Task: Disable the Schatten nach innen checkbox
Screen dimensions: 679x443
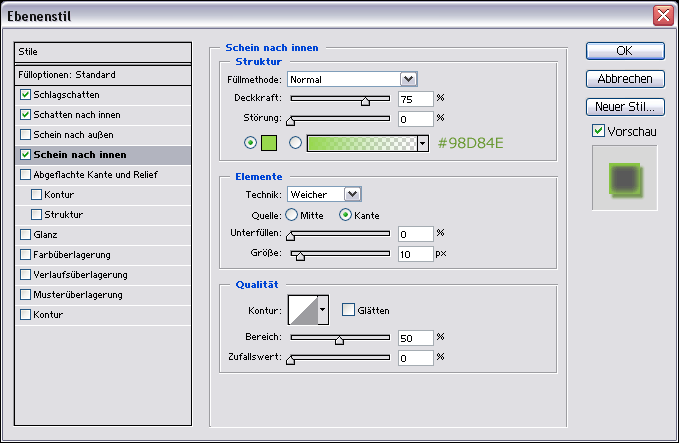Action: tap(26, 114)
